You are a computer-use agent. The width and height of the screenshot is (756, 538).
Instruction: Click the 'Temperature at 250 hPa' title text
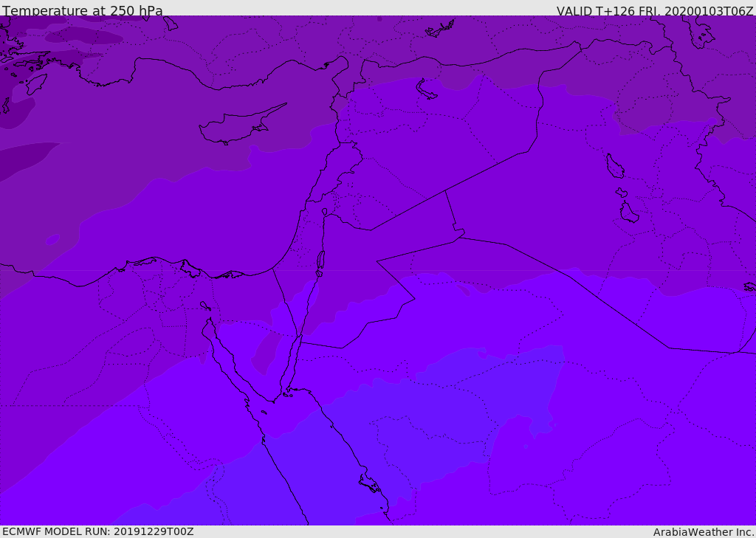83,10
